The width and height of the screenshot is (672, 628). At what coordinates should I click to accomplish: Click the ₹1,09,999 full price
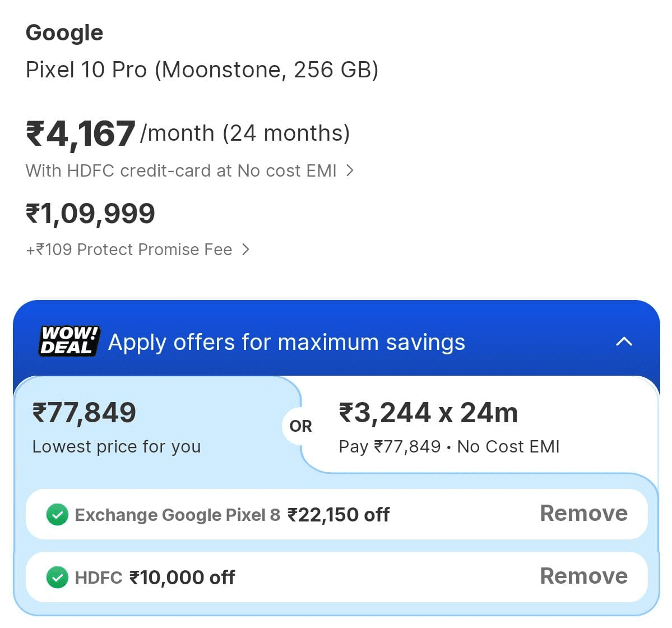pos(90,214)
